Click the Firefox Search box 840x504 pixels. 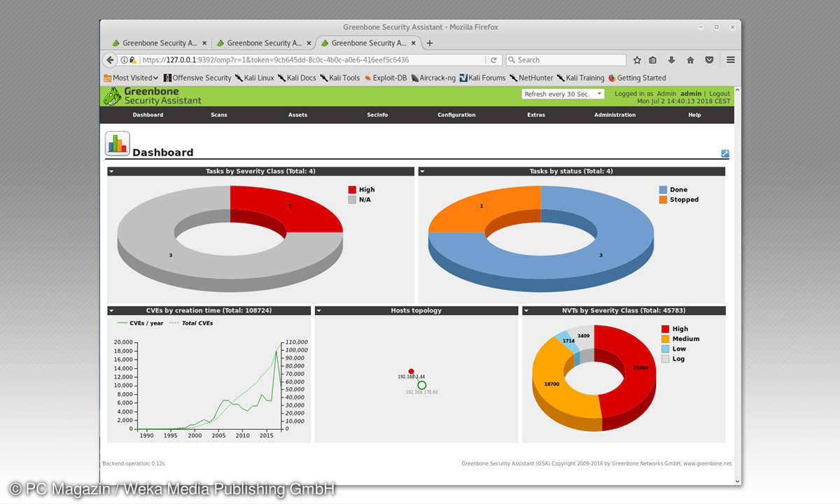566,60
